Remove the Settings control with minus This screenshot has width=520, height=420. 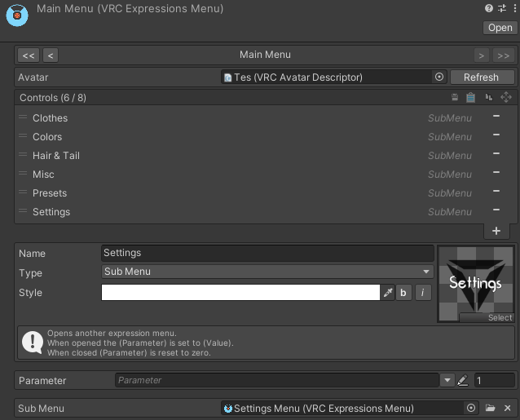[496, 210]
